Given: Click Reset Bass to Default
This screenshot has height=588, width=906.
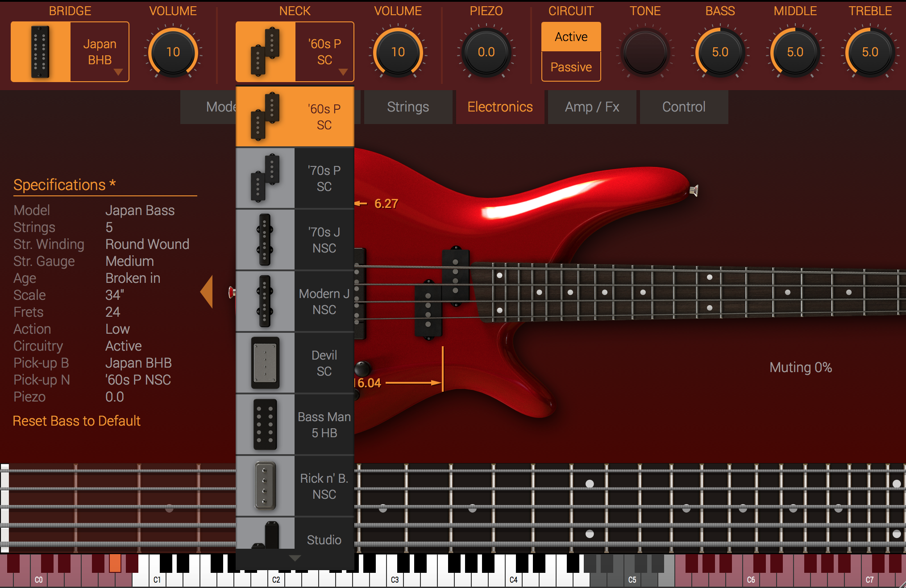Looking at the screenshot, I should (76, 420).
